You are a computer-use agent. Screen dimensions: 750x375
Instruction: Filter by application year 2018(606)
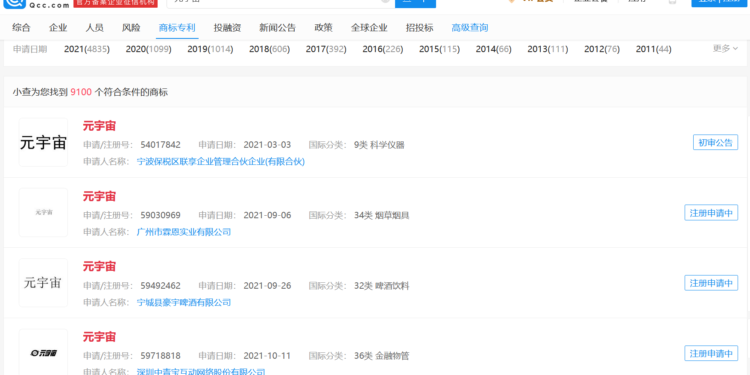tap(269, 49)
